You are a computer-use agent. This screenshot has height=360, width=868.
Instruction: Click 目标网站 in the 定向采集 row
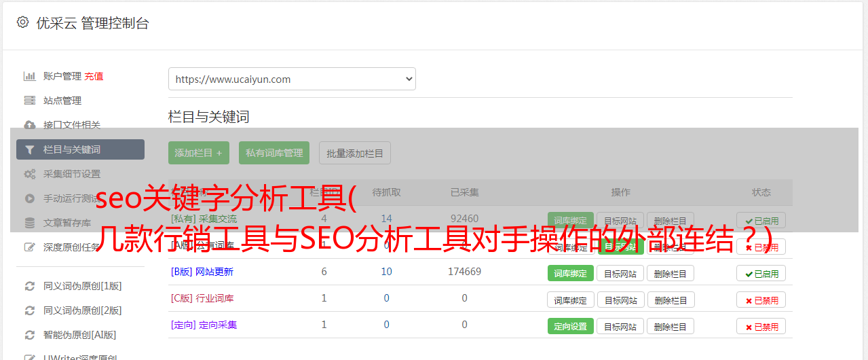pos(620,326)
